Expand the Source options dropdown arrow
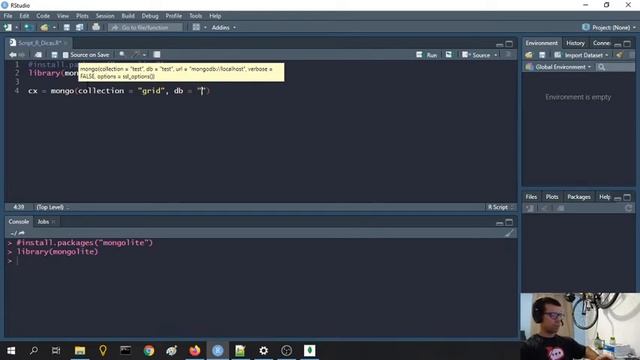Screen dimensions: 640x360 [496, 55]
